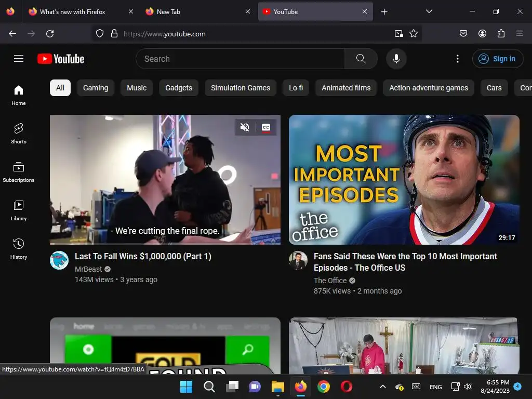Open History from the sidebar
The height and width of the screenshot is (399, 532).
click(x=19, y=249)
